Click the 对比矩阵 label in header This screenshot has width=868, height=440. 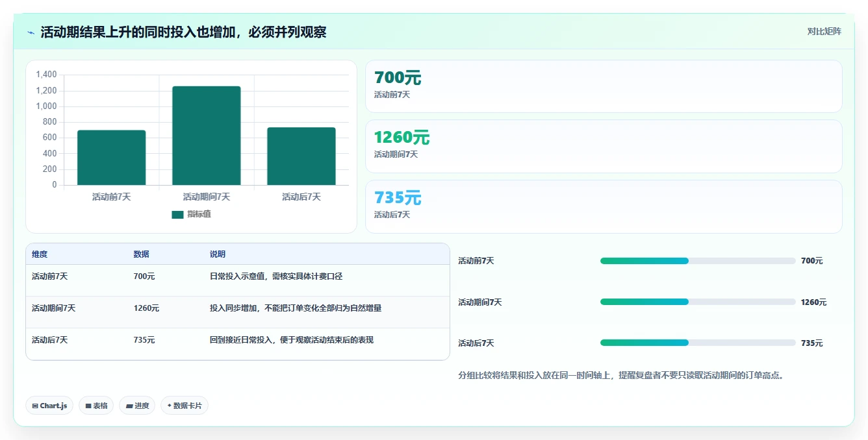pos(824,32)
